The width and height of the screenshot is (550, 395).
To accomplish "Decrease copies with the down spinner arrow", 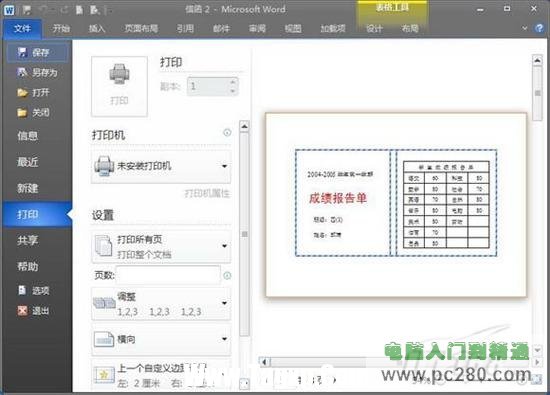I will point(233,91).
